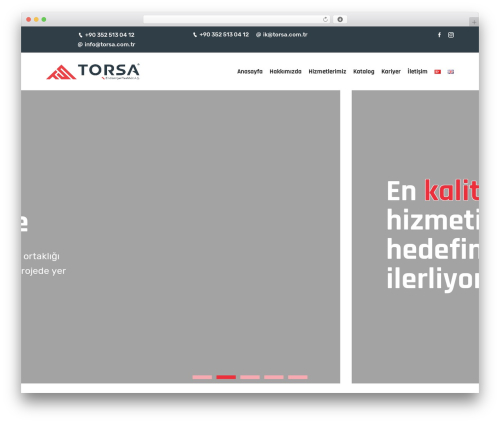The height and width of the screenshot is (423, 500).
Task: Click the browser extension icon beside address bar
Action: (340, 19)
